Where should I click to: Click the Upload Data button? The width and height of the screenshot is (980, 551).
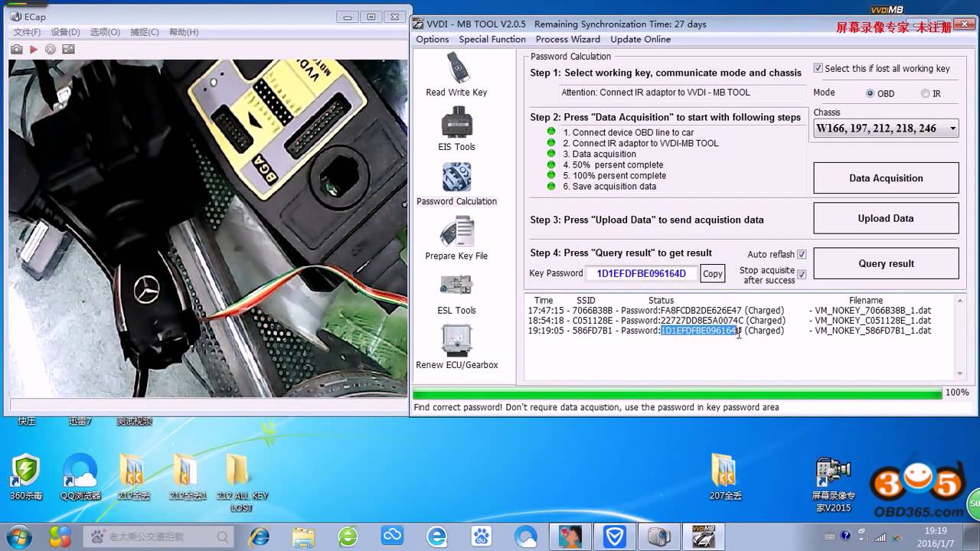click(886, 218)
